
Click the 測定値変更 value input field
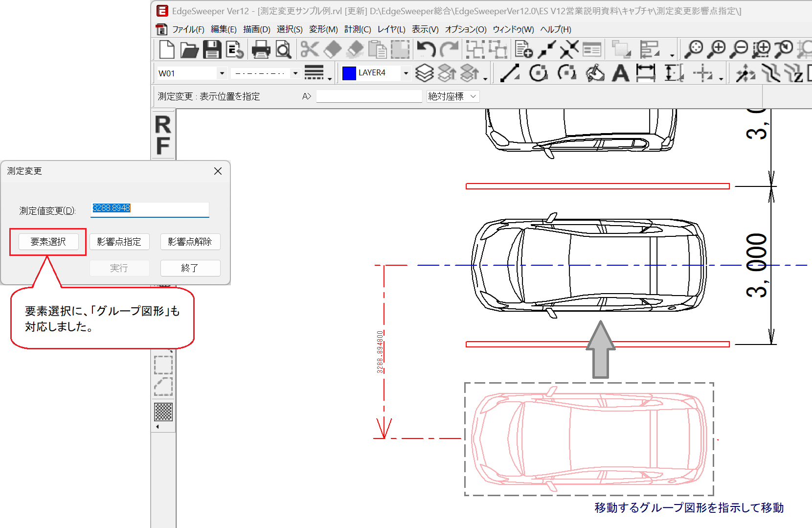150,209
